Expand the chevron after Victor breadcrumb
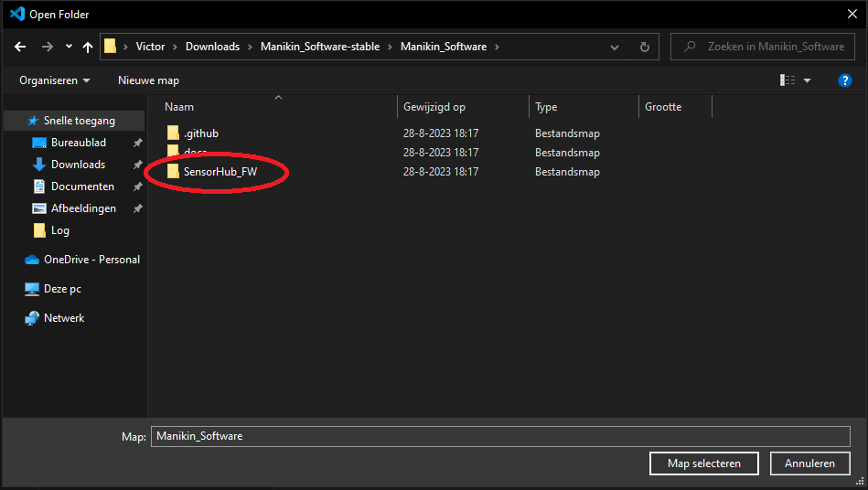This screenshot has height=490, width=868. point(175,47)
